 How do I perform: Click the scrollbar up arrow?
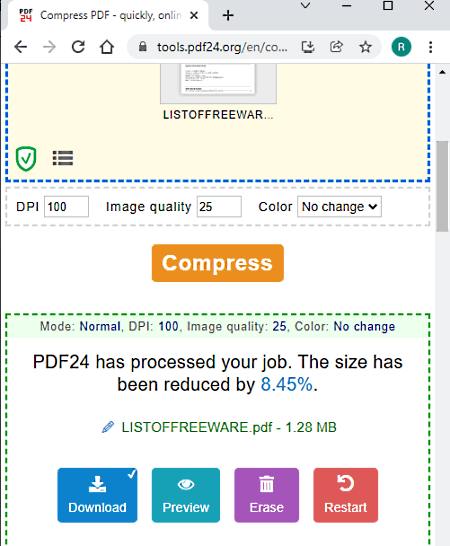442,72
